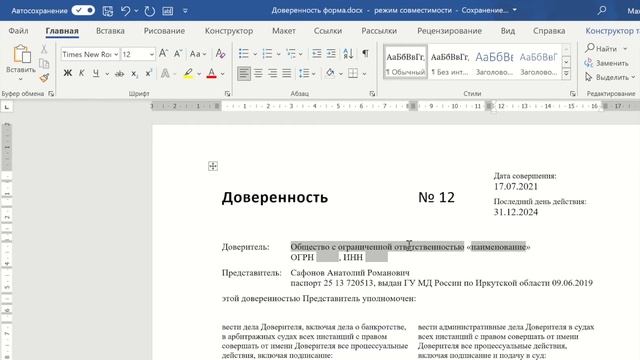Increase font size with larger A icon
640x360 pixels.
[x=163, y=53]
